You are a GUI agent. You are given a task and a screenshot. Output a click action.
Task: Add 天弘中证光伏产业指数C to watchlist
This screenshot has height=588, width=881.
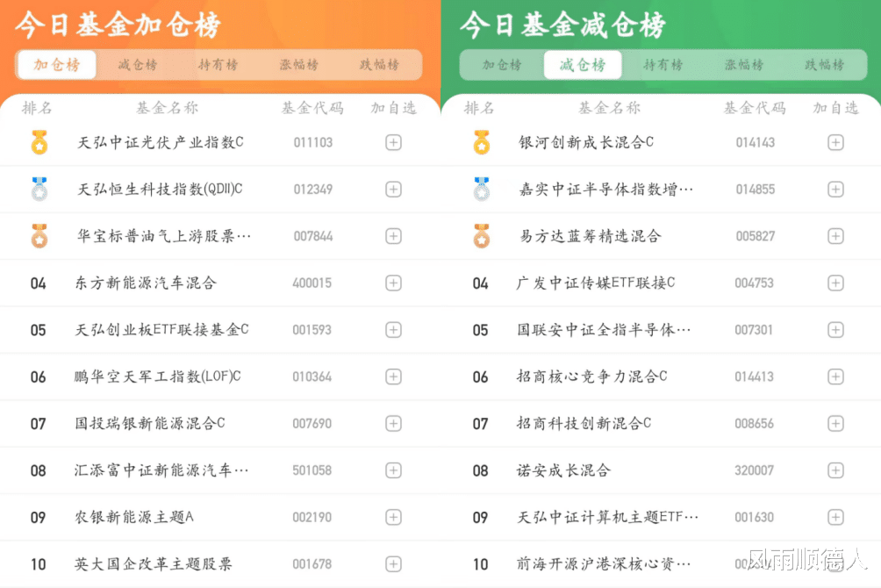pos(393,142)
